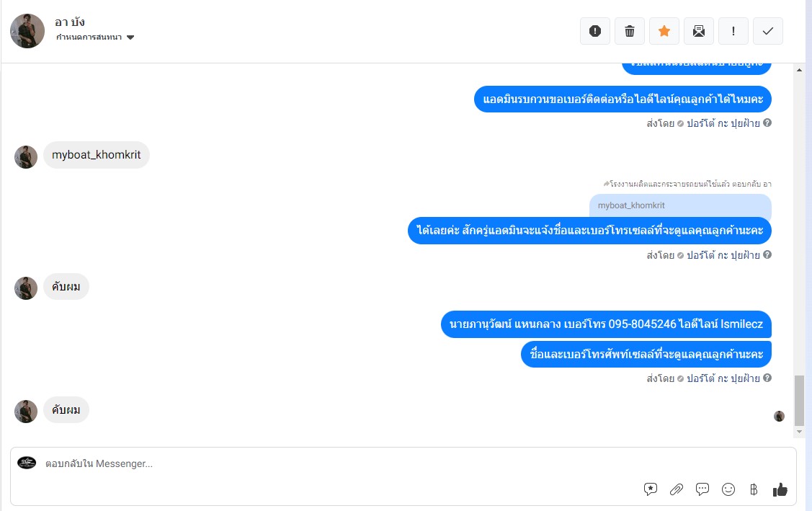Click question mark beside last sent-by label
812x511 pixels.
(x=767, y=378)
